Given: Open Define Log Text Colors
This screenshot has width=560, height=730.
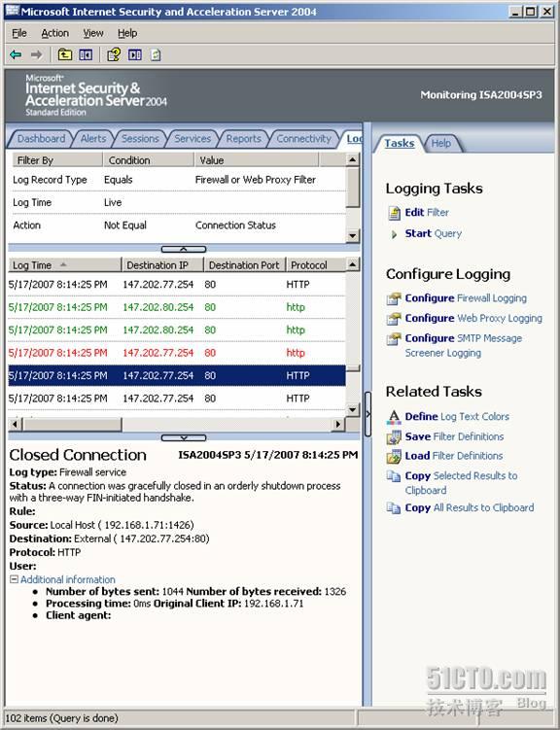Looking at the screenshot, I should pyautogui.click(x=457, y=417).
